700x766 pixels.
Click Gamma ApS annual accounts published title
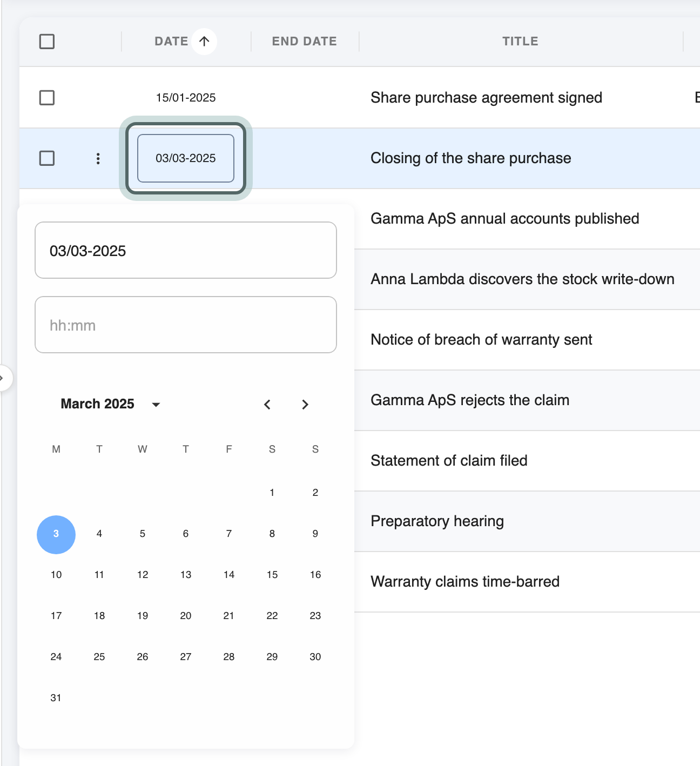tap(504, 219)
